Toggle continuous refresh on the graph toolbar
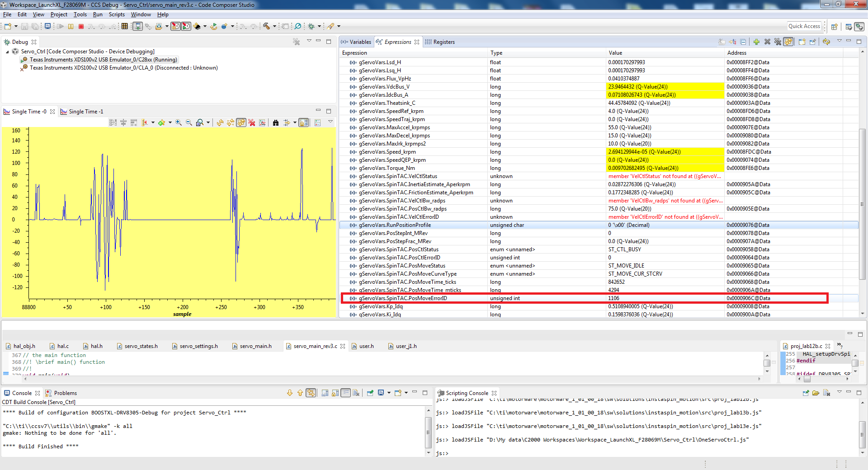 tap(241, 123)
